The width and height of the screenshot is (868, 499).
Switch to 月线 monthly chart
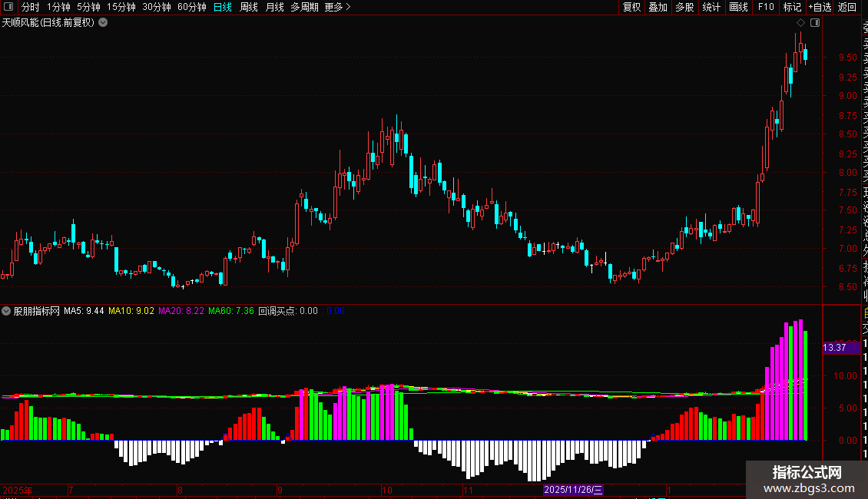[274, 7]
